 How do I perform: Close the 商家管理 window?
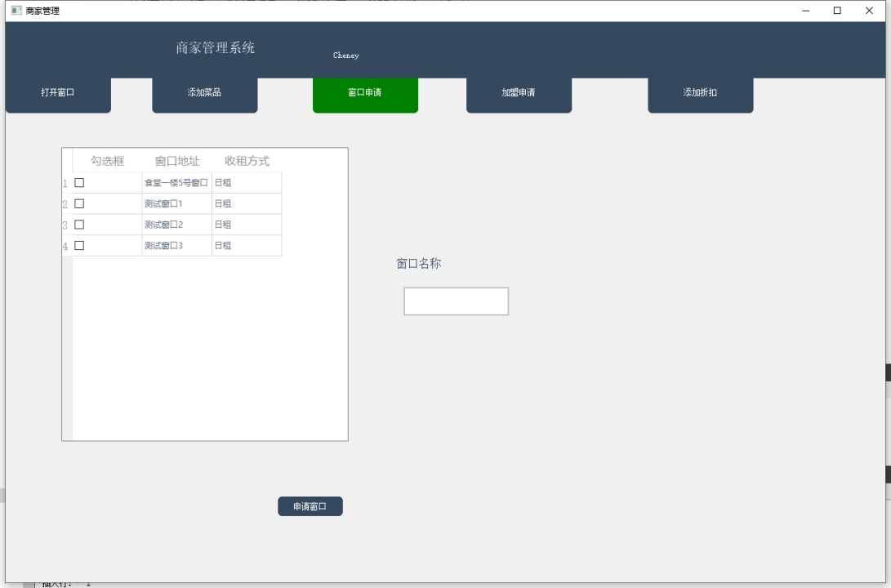pos(869,11)
